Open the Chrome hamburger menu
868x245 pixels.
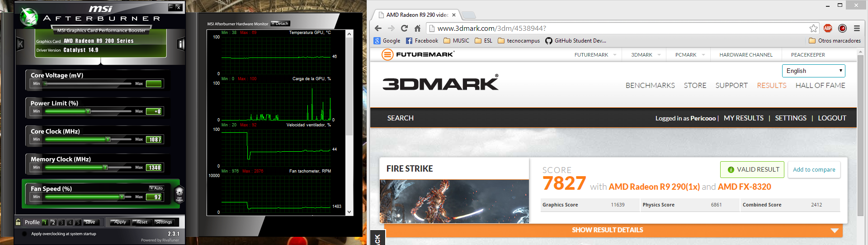pyautogui.click(x=857, y=28)
